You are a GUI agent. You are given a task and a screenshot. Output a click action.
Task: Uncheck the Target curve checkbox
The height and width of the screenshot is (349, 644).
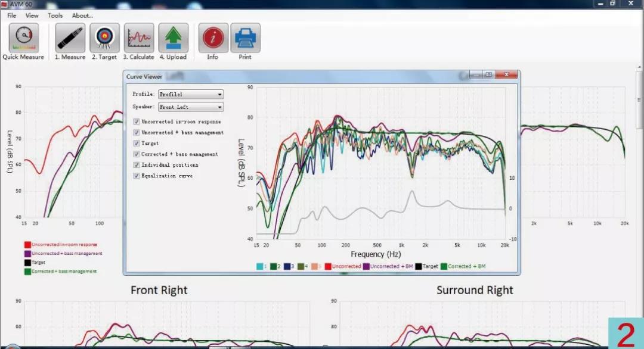[137, 143]
